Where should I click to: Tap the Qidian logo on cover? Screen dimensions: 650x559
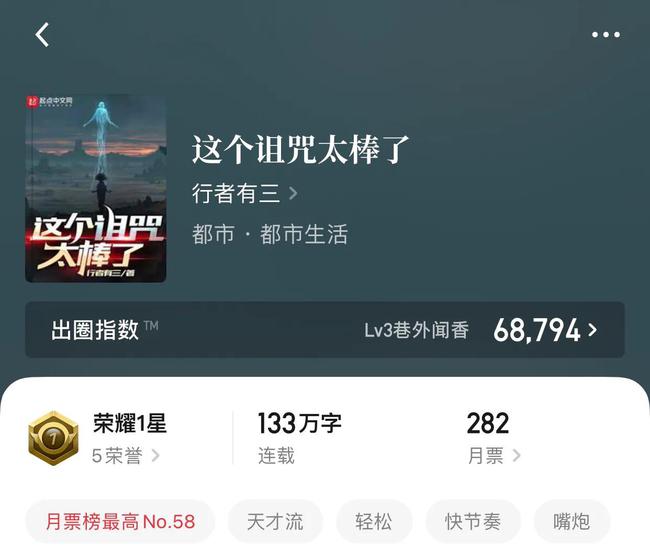coord(50,101)
